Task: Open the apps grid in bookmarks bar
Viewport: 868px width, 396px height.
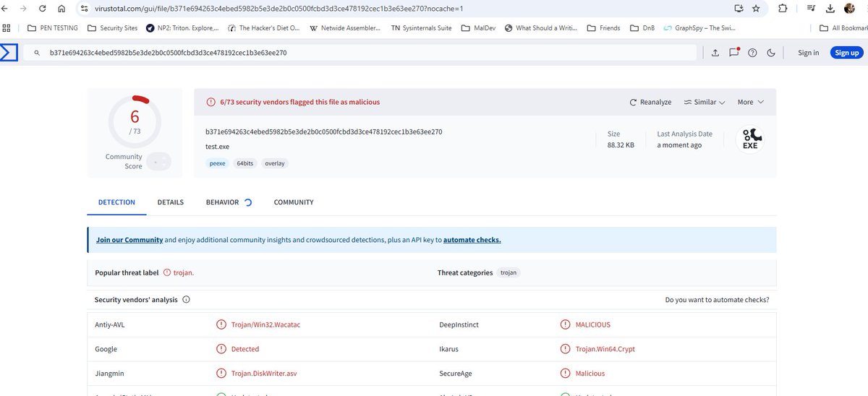Action: click(x=7, y=28)
